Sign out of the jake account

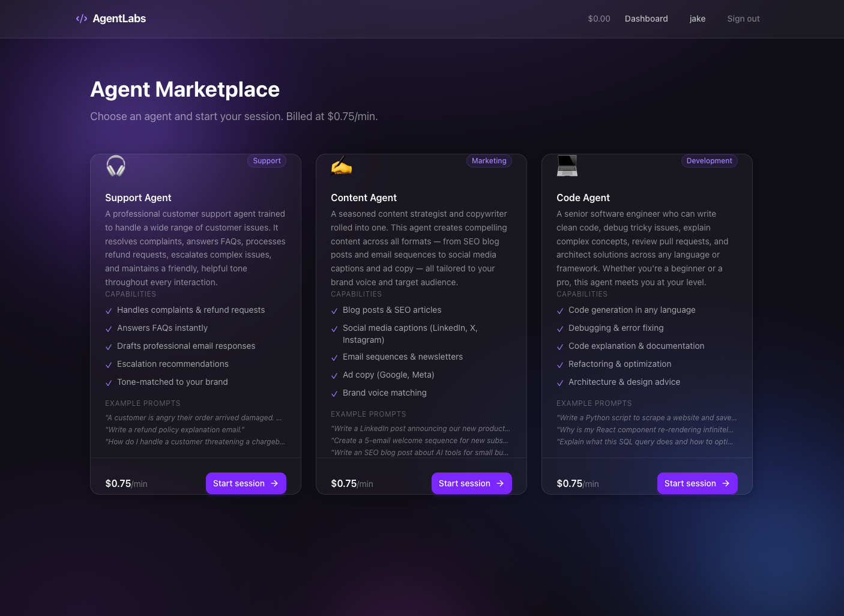[x=743, y=19]
